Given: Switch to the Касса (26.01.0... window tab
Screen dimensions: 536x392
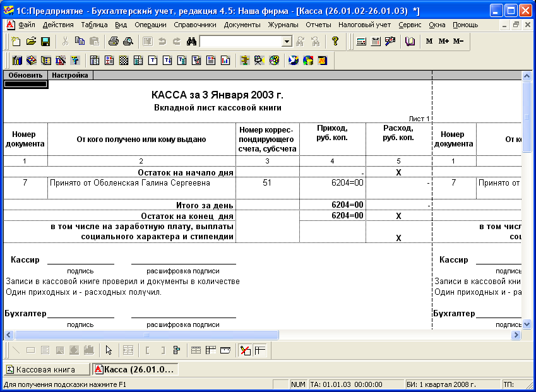Looking at the screenshot, I should (x=135, y=369).
